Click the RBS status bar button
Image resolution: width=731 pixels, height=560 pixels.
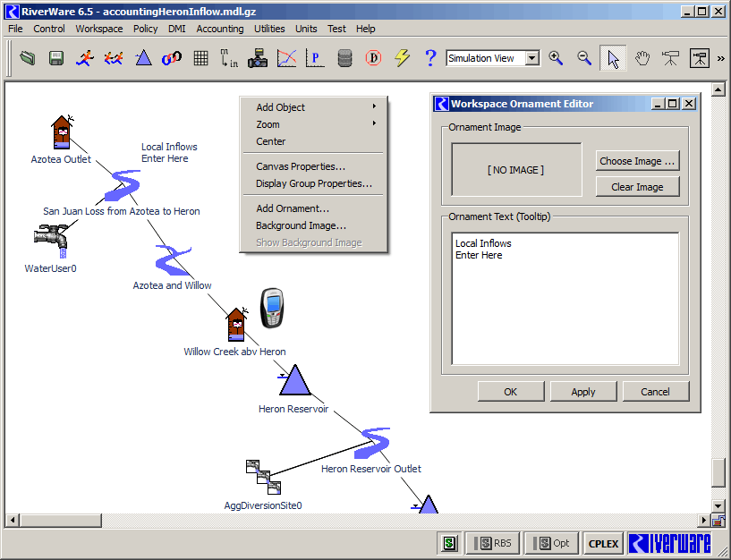coord(493,543)
